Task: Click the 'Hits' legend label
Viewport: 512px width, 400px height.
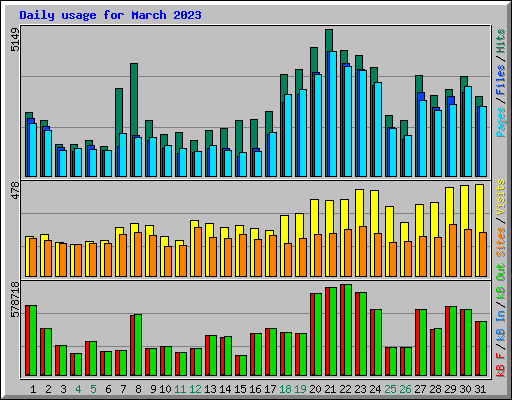Action: coord(500,41)
